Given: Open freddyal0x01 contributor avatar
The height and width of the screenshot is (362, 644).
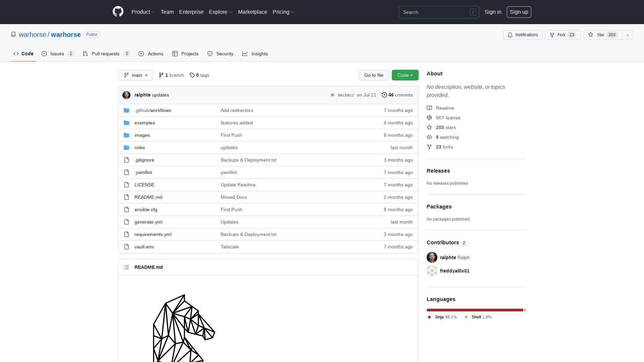Looking at the screenshot, I should [432, 271].
